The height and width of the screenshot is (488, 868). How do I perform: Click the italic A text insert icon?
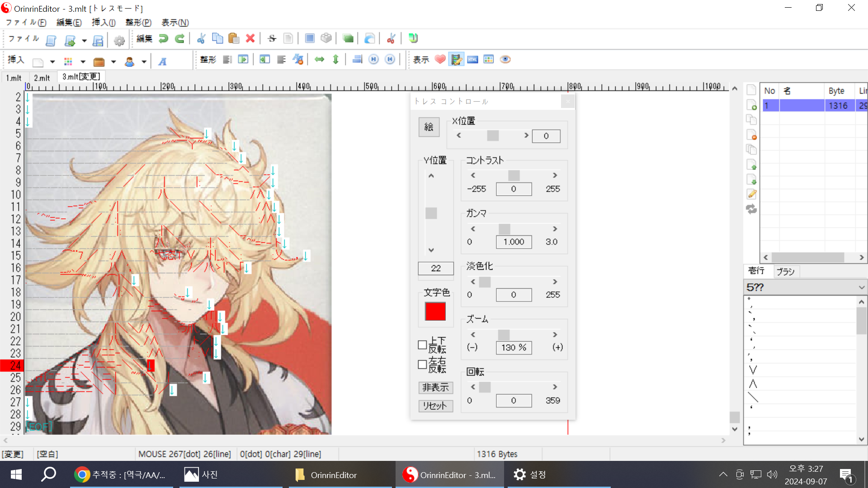162,62
